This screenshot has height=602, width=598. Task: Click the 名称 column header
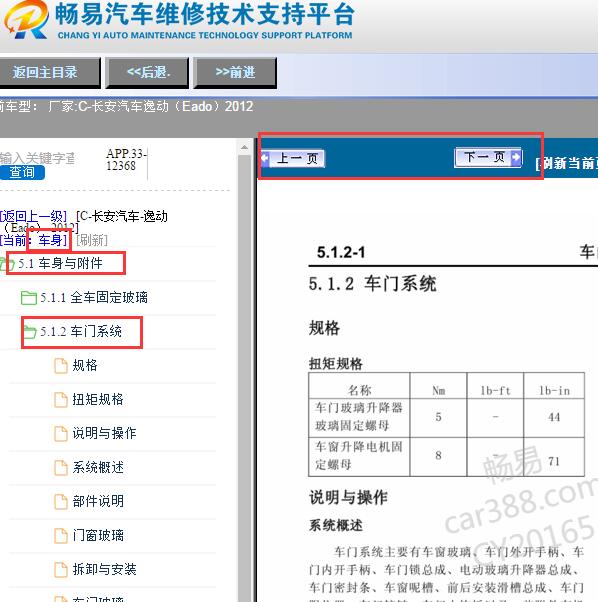[359, 390]
